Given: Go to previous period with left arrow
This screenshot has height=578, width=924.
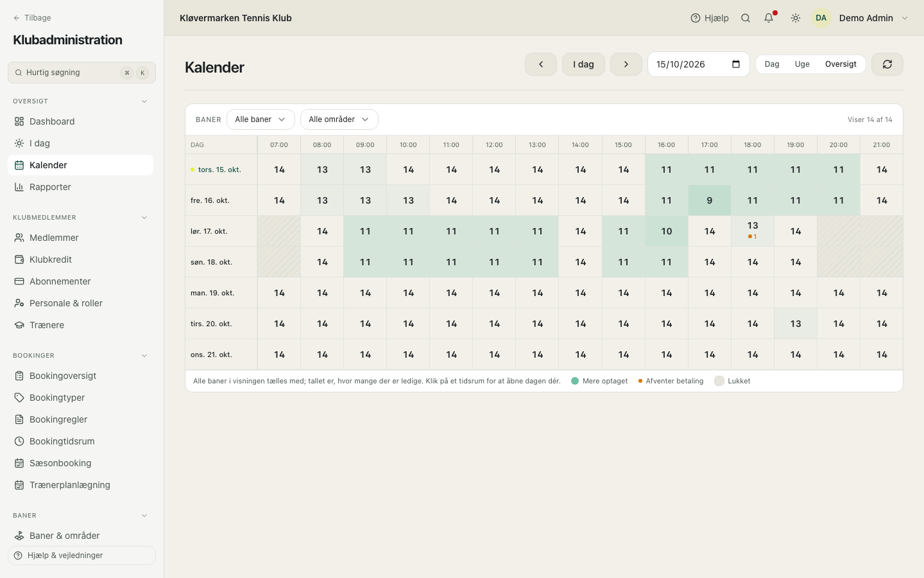Looking at the screenshot, I should pos(541,64).
